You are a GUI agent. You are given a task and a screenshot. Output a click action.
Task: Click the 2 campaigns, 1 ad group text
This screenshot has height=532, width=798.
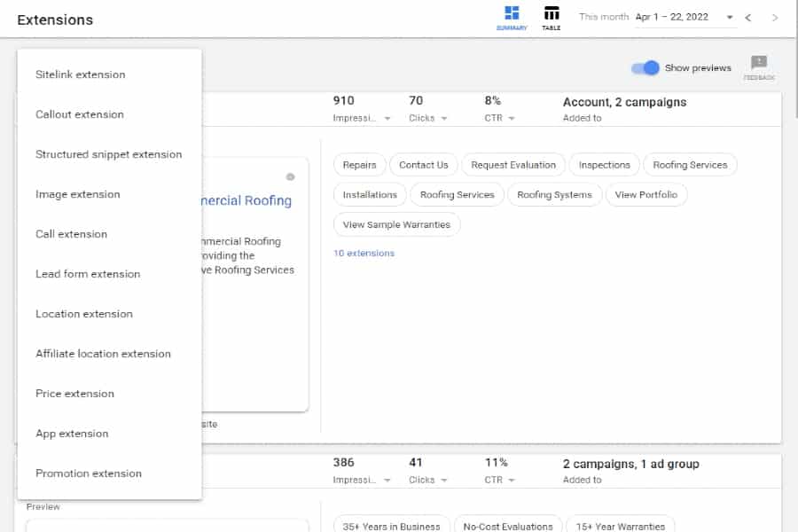click(631, 464)
